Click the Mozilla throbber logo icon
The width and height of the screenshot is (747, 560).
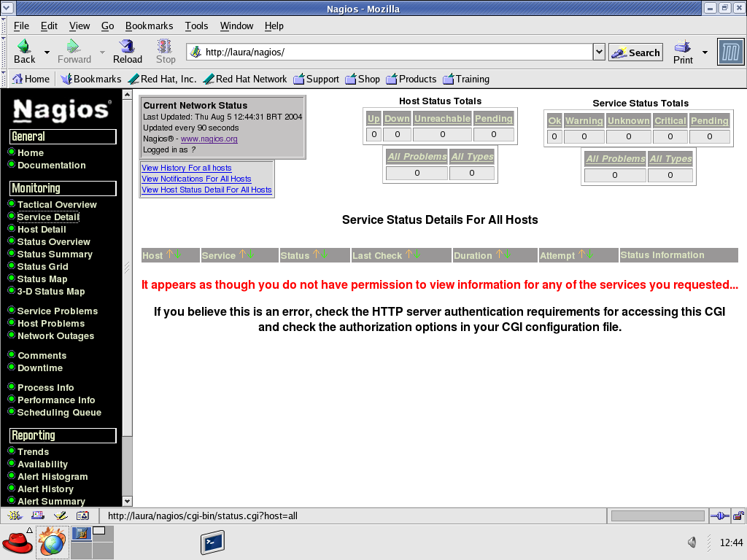click(x=731, y=52)
